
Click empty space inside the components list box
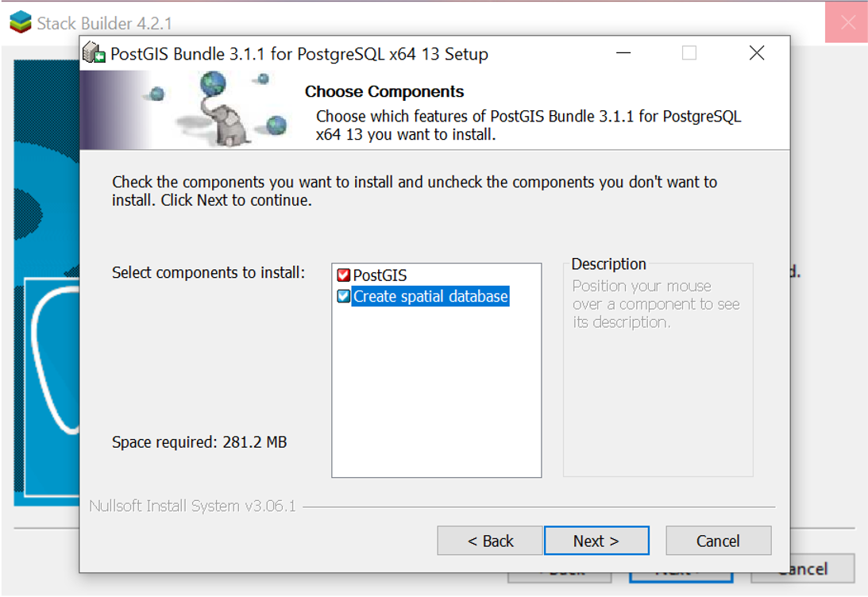click(x=436, y=397)
